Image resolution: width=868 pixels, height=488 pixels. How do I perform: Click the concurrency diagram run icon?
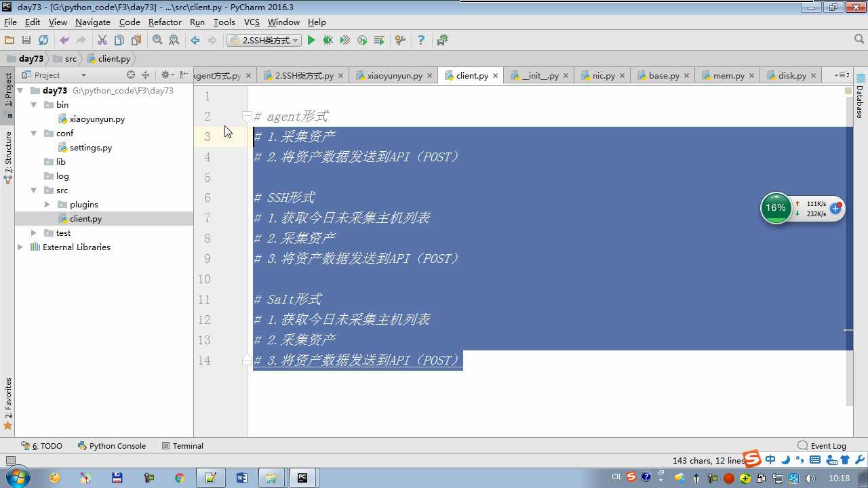[379, 41]
